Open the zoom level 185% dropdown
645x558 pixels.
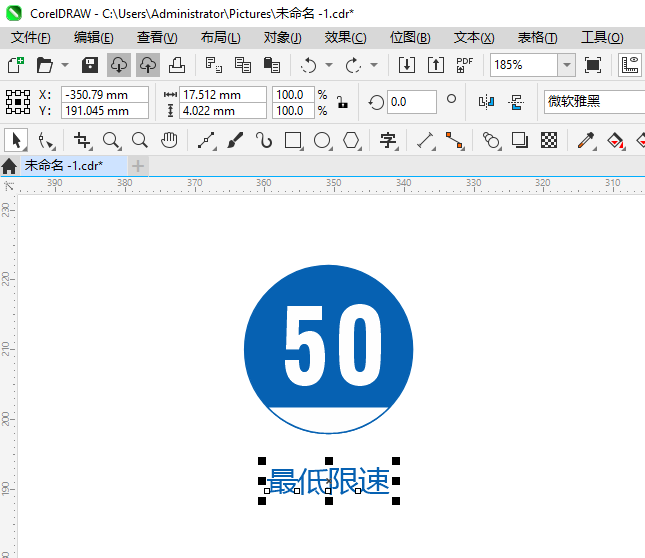tap(566, 65)
